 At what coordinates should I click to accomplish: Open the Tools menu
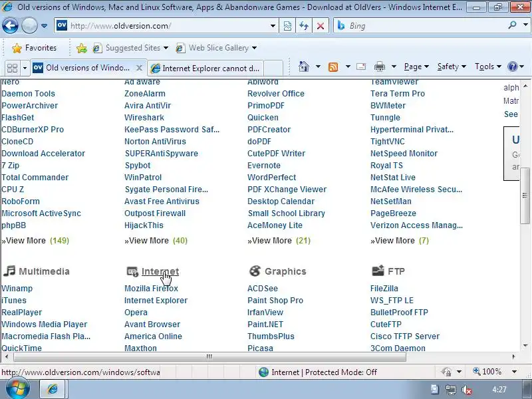[488, 66]
